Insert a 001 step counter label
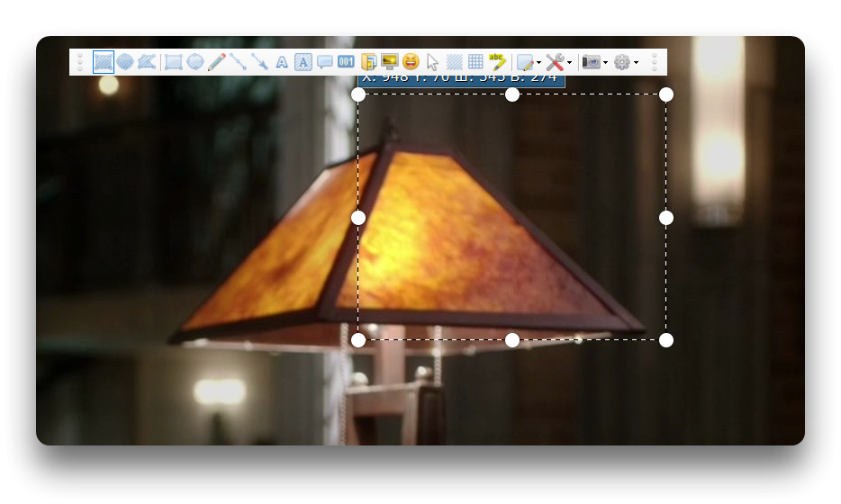 click(x=346, y=62)
